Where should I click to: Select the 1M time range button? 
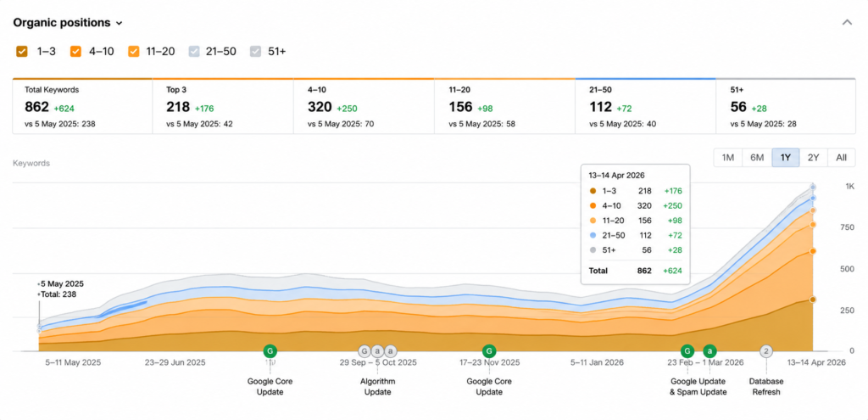click(x=728, y=157)
